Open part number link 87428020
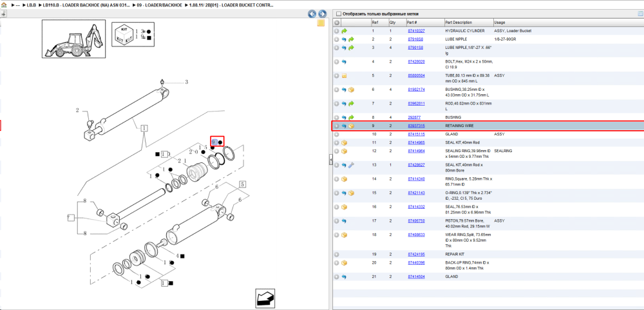The image size is (644, 310). 416,62
